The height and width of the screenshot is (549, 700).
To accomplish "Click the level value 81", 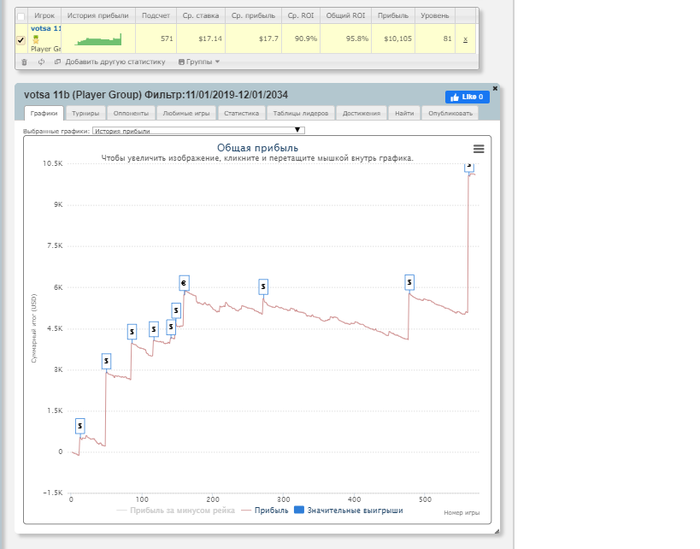I will [447, 39].
